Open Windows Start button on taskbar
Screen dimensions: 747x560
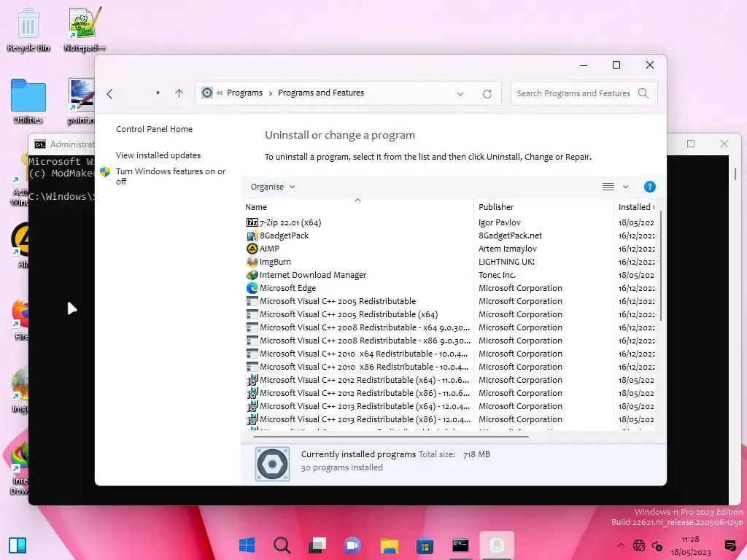pos(247,545)
